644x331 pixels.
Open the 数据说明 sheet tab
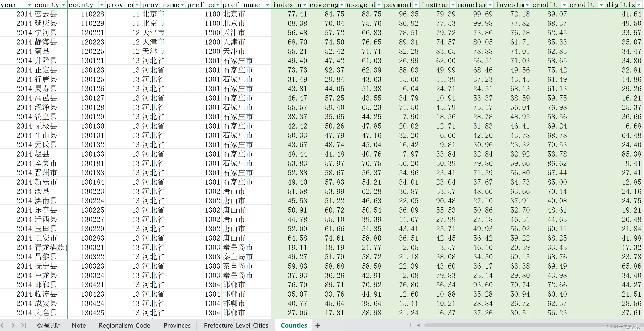click(48, 326)
